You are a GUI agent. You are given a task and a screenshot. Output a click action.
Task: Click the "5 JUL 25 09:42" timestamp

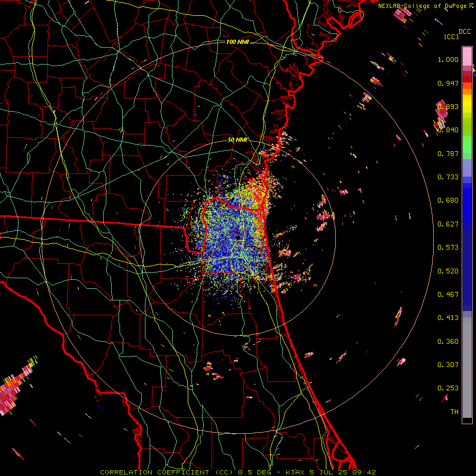[342, 472]
